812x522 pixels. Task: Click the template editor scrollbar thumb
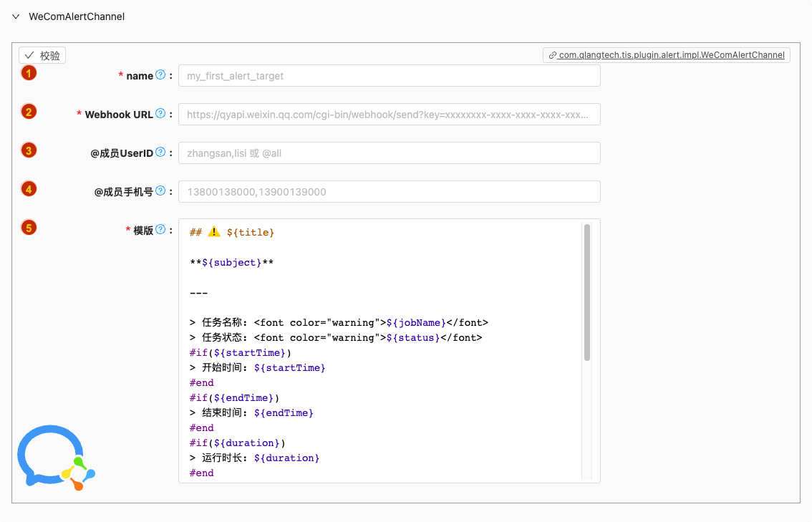tap(587, 292)
